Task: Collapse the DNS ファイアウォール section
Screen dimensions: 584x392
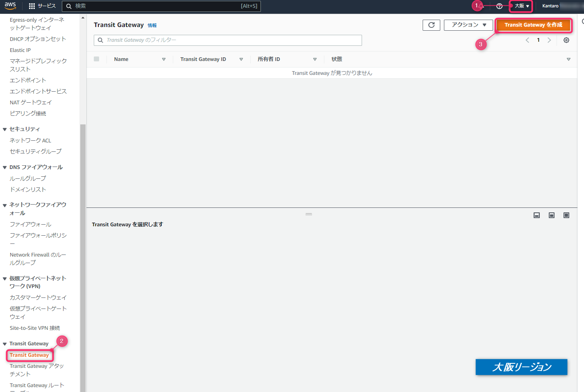Action: point(5,167)
